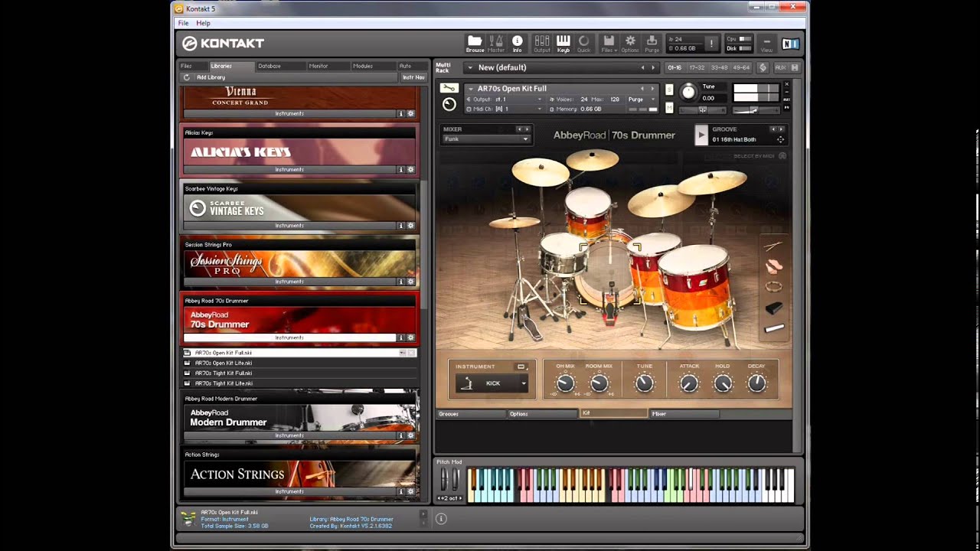Open the drummer's Options tab
The height and width of the screenshot is (551, 980).
coord(543,414)
